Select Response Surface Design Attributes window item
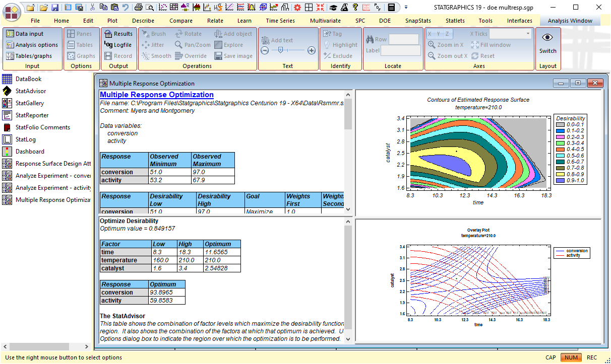The image size is (611, 364). 47,164
